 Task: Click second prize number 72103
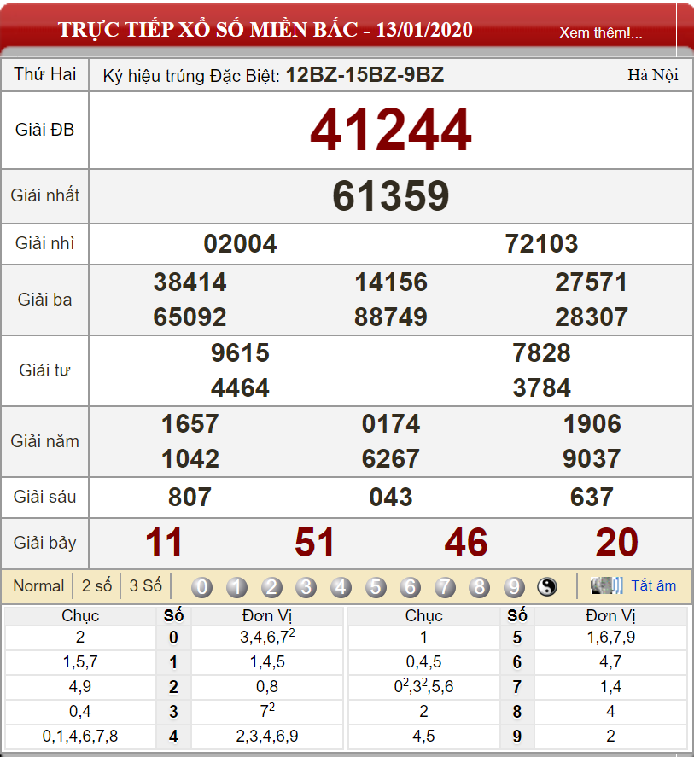click(x=542, y=243)
